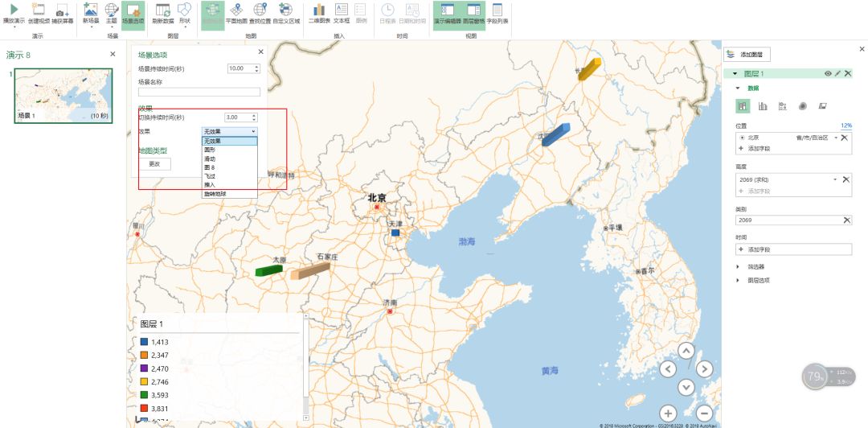Remove the 北京 location field
Screen dimensions: 868x428
pyautogui.click(x=845, y=138)
